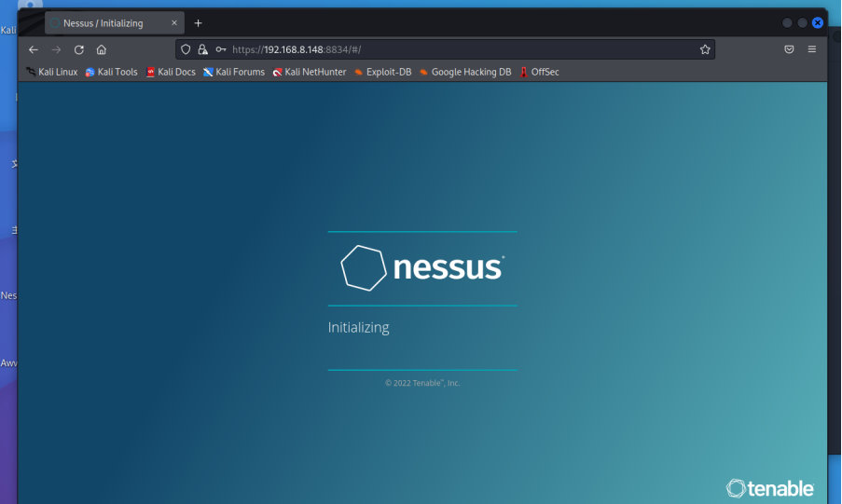Open the browser home page
This screenshot has width=842, height=504.
coord(102,49)
